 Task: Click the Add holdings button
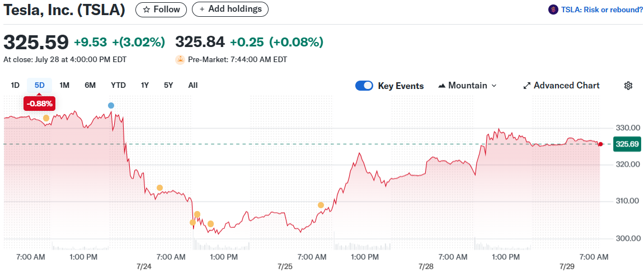coord(230,9)
